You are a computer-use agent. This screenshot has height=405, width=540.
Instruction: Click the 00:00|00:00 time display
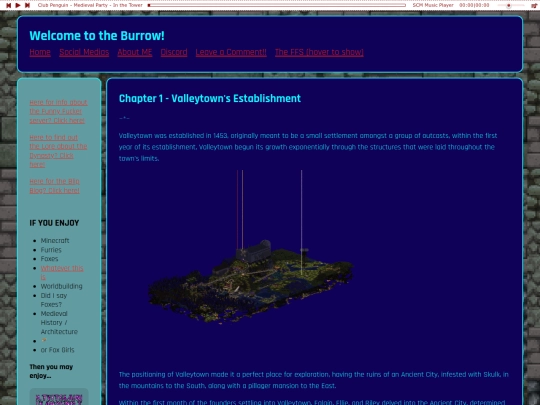click(474, 5)
